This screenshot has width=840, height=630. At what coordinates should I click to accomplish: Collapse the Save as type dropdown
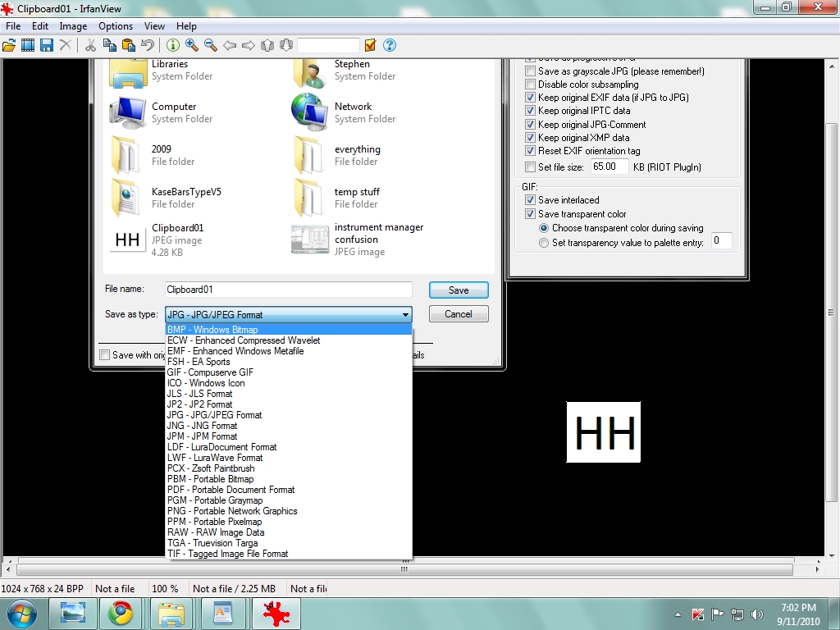coord(405,315)
